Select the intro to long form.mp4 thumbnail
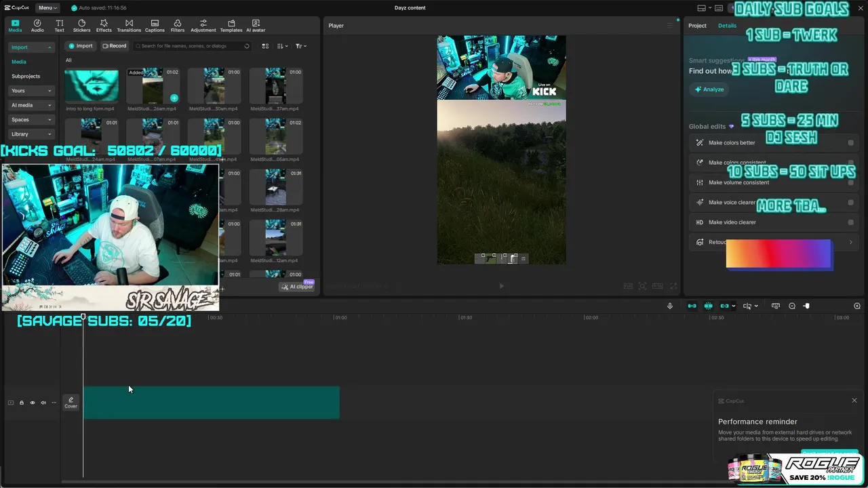868x488 pixels. pos(92,85)
